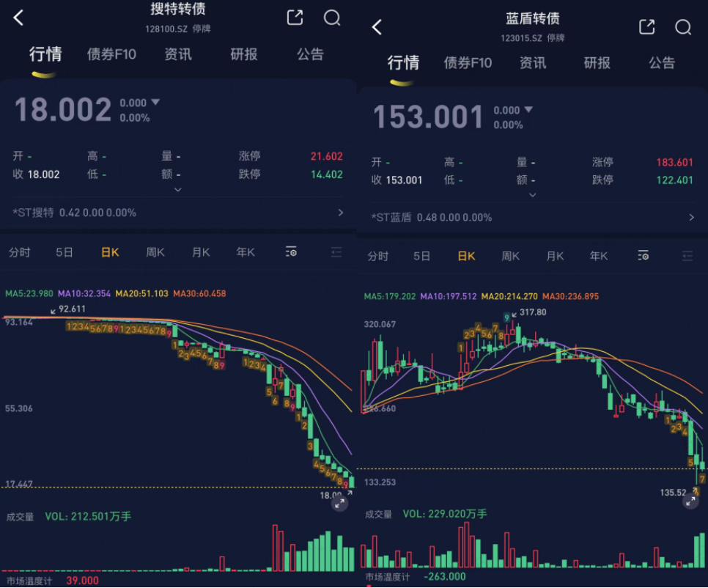Tap the 18.002 price figure
This screenshot has width=708, height=588.
click(x=63, y=110)
